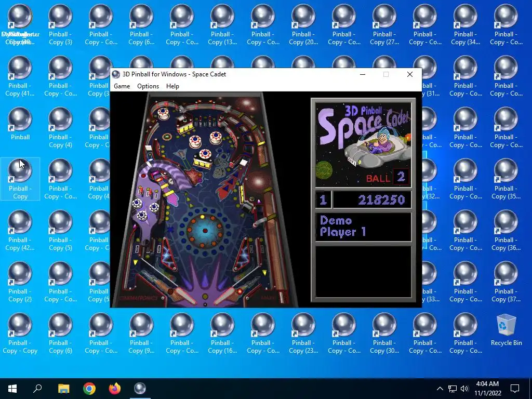Select the Pinball - Copy - Copy shortcut

20,334
